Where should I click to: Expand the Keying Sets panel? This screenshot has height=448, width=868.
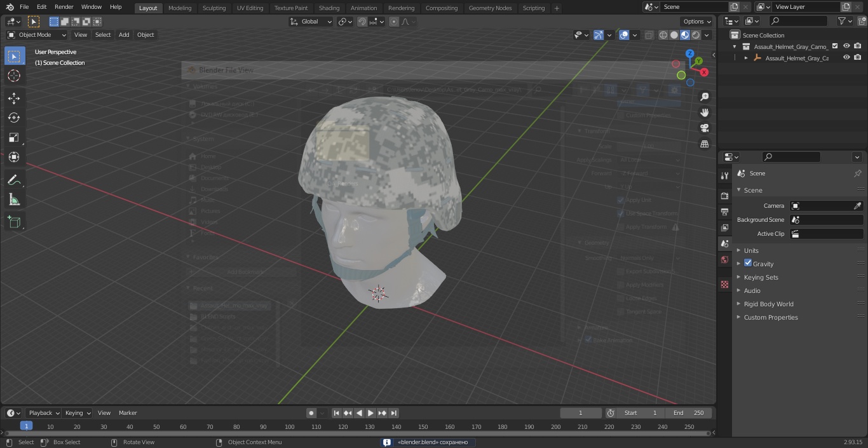pyautogui.click(x=761, y=277)
